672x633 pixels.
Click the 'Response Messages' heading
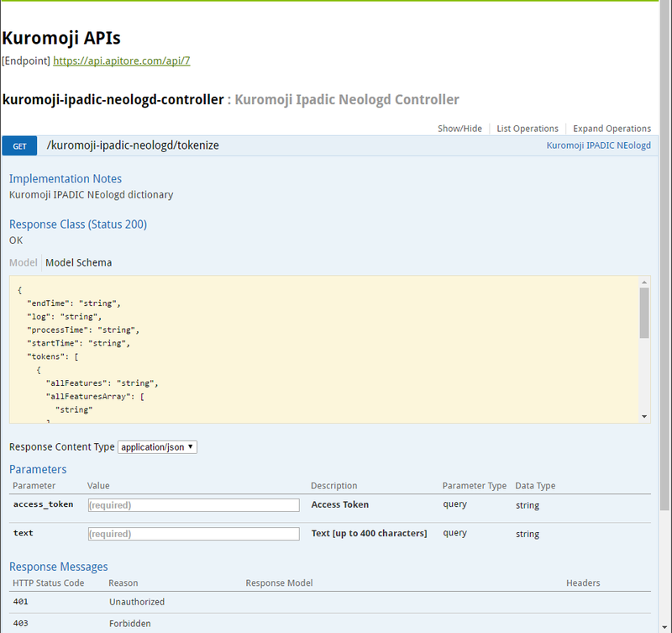[58, 567]
